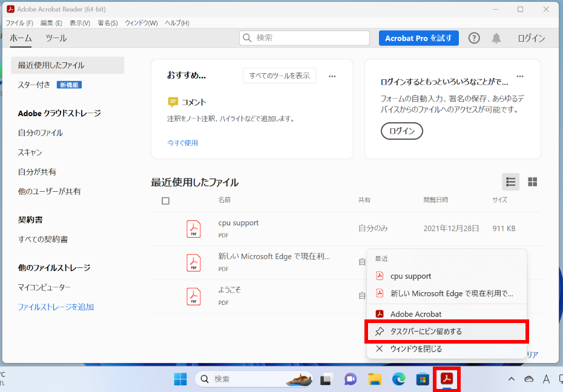Click the PDF icon of the cpu support row
Image resolution: width=563 pixels, height=392 pixels.
pyautogui.click(x=194, y=229)
